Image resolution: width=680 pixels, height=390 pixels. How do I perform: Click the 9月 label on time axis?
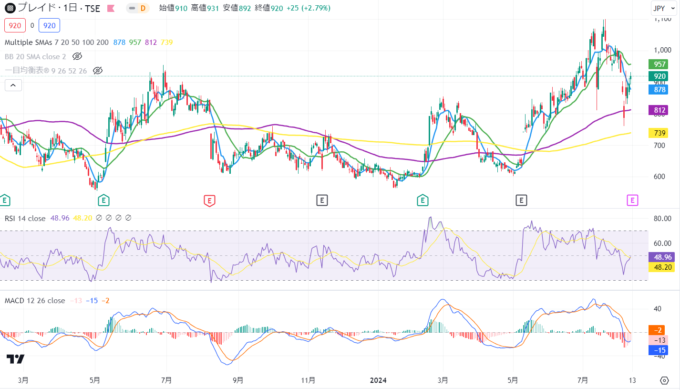tap(238, 380)
